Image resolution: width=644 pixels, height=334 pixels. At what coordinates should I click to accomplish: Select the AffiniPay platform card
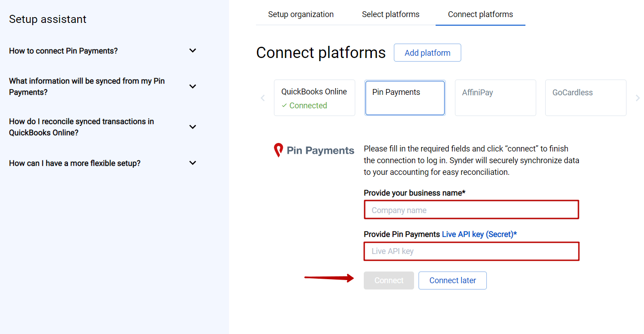(495, 98)
